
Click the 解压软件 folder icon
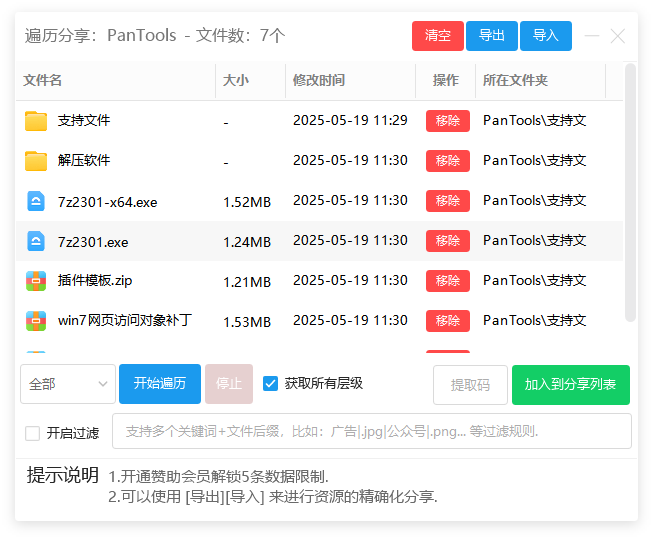tap(36, 161)
